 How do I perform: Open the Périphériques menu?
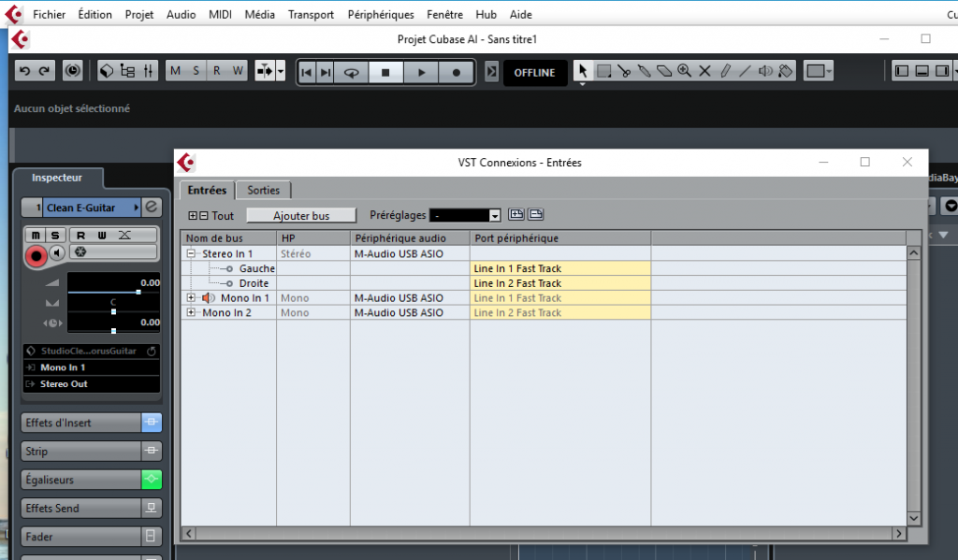pyautogui.click(x=381, y=14)
